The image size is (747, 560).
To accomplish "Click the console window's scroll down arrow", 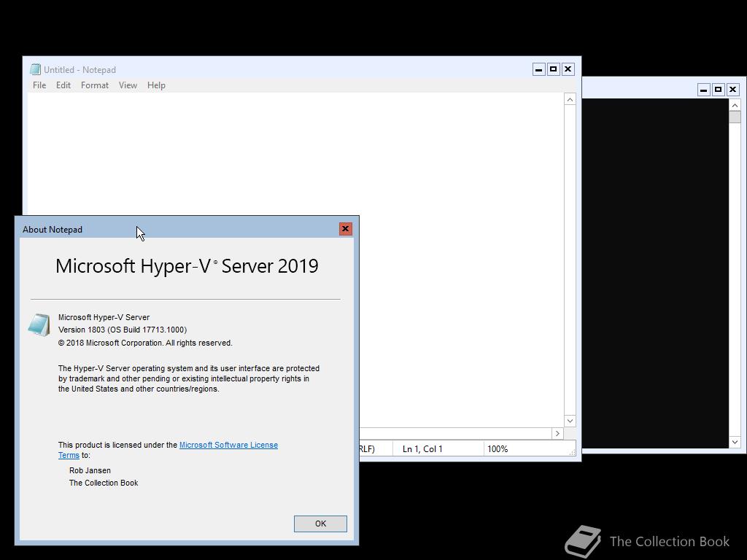I will point(735,442).
